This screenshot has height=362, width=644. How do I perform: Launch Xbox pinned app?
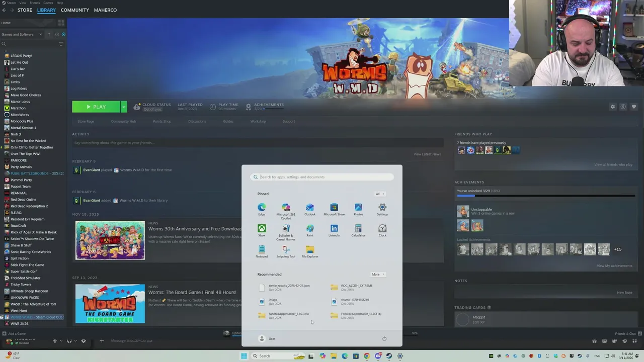point(262,231)
